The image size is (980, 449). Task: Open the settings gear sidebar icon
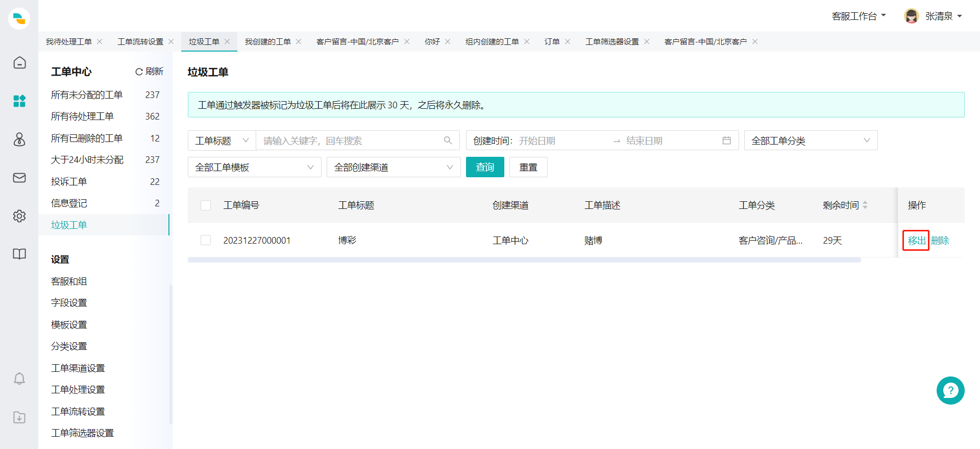click(x=19, y=216)
